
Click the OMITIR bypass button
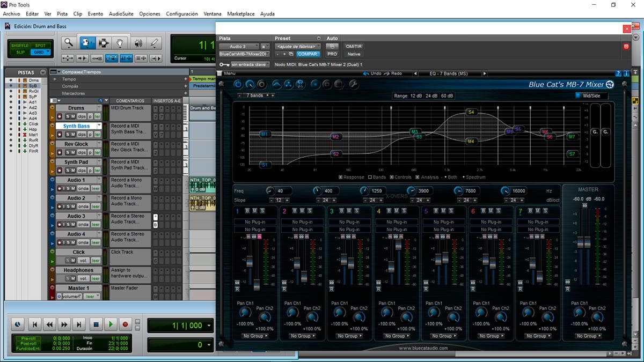coord(354,47)
